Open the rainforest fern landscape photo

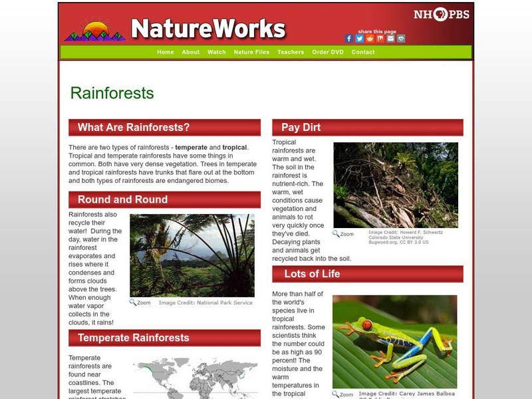click(192, 255)
